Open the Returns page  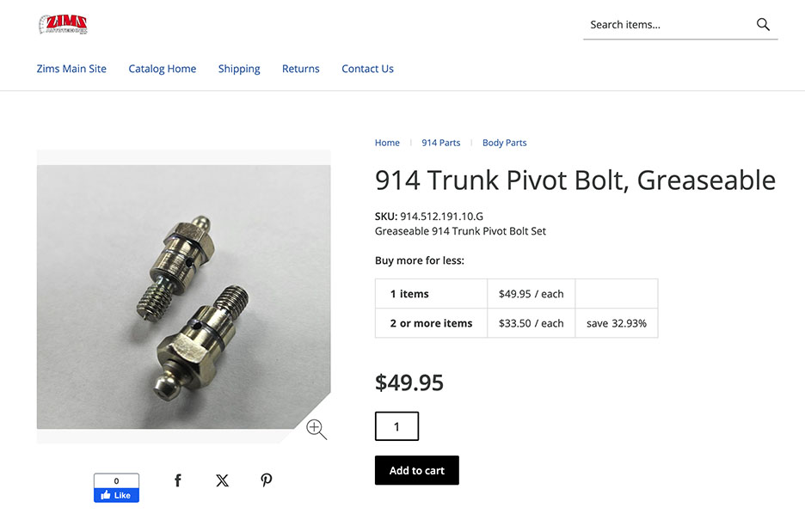[301, 69]
